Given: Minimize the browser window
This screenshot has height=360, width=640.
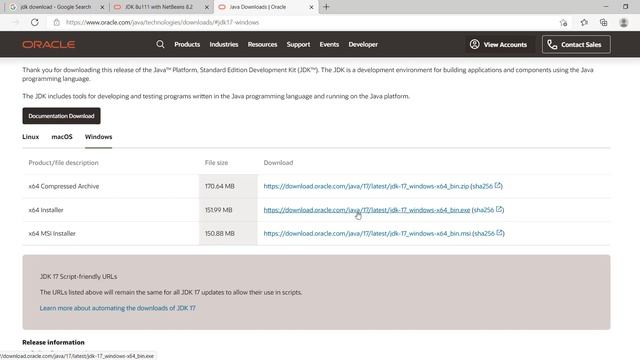Looking at the screenshot, I should (x=606, y=7).
